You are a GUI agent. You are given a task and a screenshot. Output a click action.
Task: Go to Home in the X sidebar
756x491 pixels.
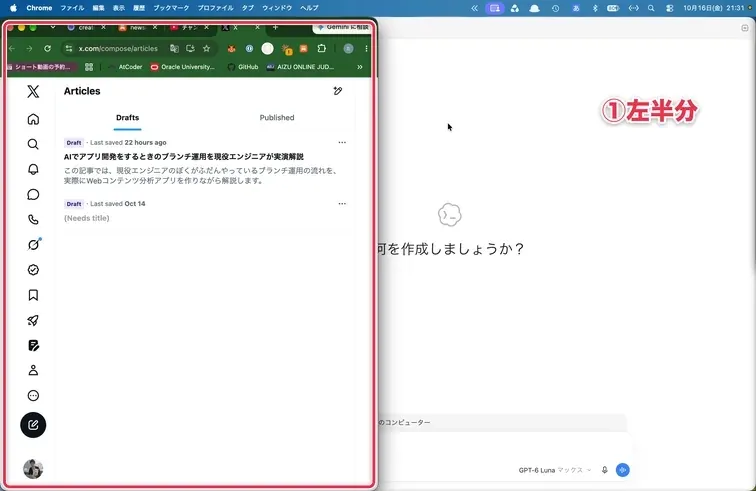[x=33, y=119]
